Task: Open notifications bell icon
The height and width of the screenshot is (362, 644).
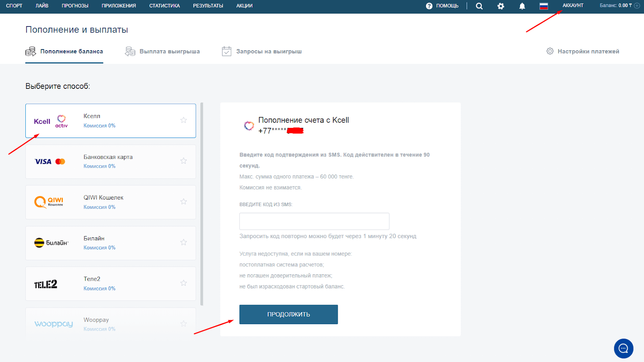Action: pyautogui.click(x=522, y=6)
